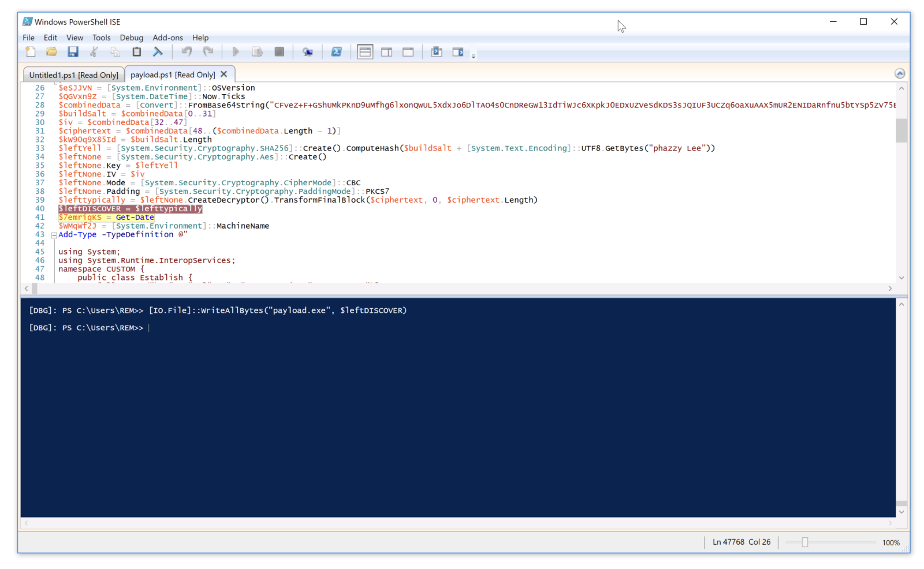Viewport: 924px width, 569px height.
Task: Collapse the script pane with the round arrow
Action: (899, 73)
